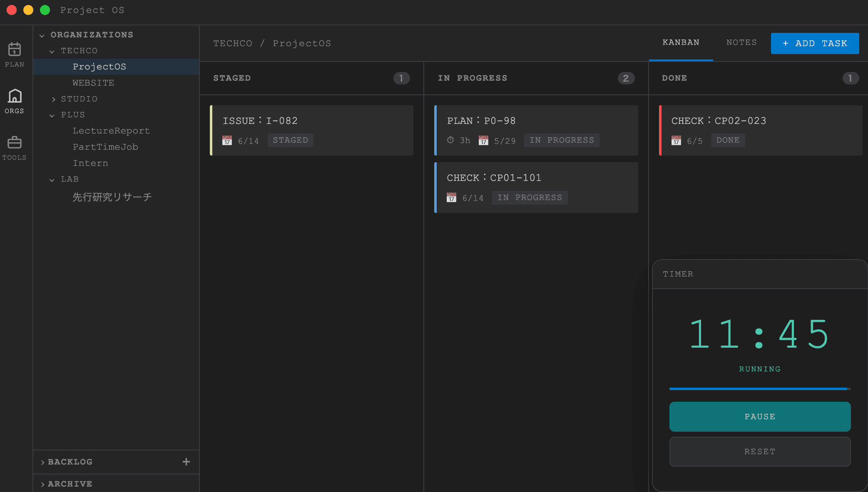
Task: Select ProjectOS in the tree
Action: coord(116,67)
